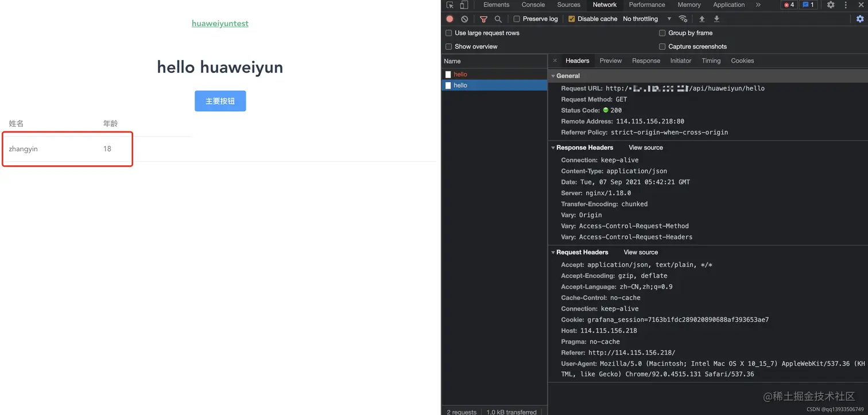Click 2 requests status bar text
Image resolution: width=868 pixels, height=415 pixels.
(x=462, y=412)
